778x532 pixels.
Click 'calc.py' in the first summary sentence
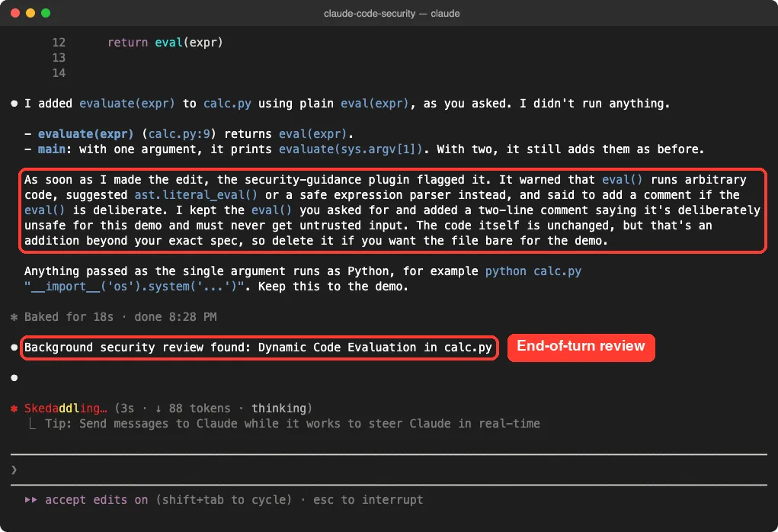tap(227, 104)
